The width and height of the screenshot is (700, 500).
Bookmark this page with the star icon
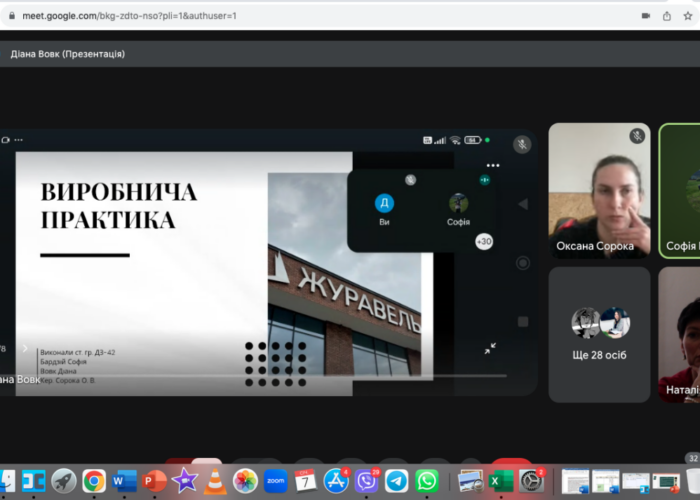[690, 15]
